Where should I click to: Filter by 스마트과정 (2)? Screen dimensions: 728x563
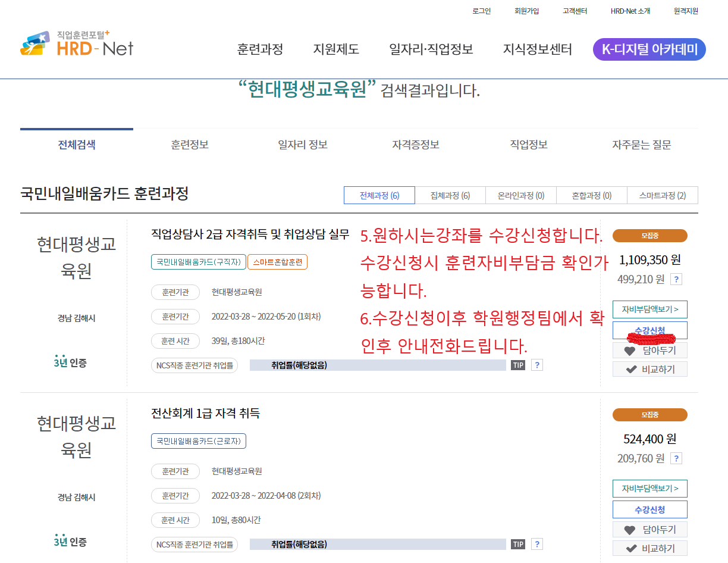[663, 195]
